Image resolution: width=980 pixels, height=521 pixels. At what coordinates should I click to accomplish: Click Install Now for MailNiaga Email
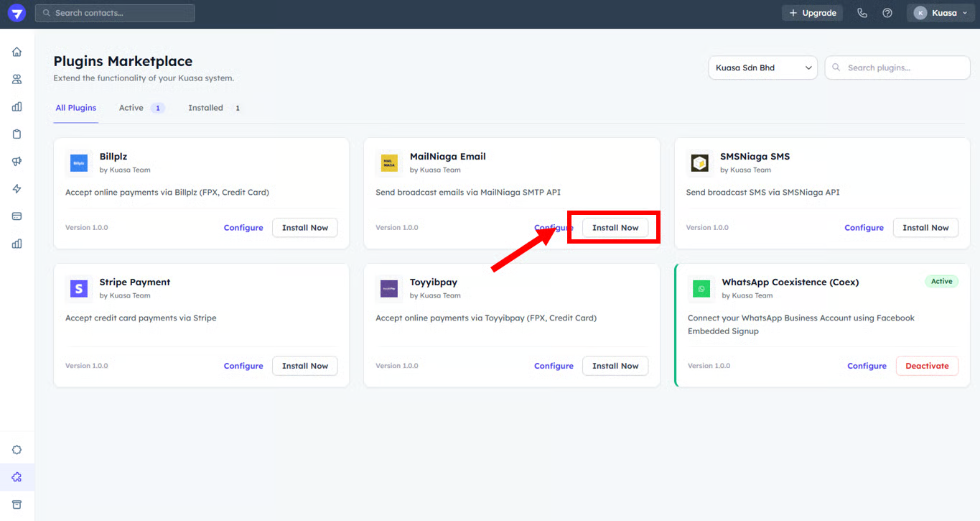[x=615, y=228]
